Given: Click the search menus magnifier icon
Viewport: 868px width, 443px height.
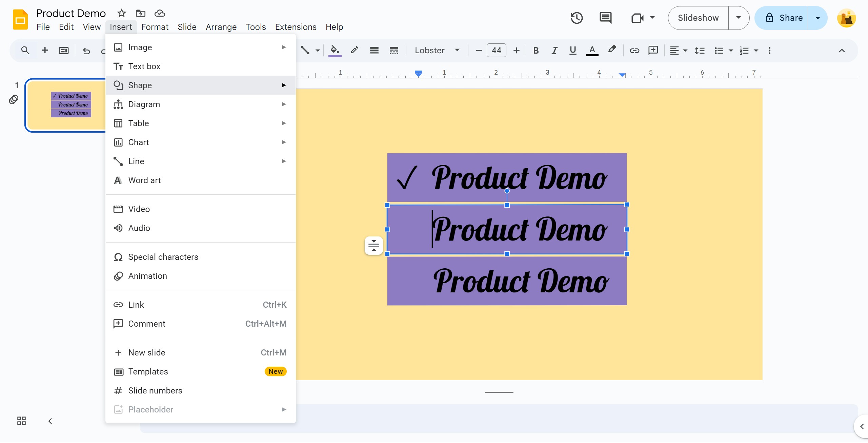Looking at the screenshot, I should 25,51.
